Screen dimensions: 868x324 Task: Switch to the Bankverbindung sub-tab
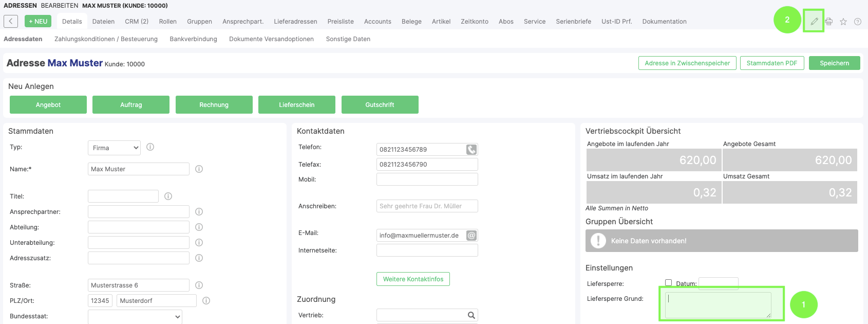(x=193, y=39)
